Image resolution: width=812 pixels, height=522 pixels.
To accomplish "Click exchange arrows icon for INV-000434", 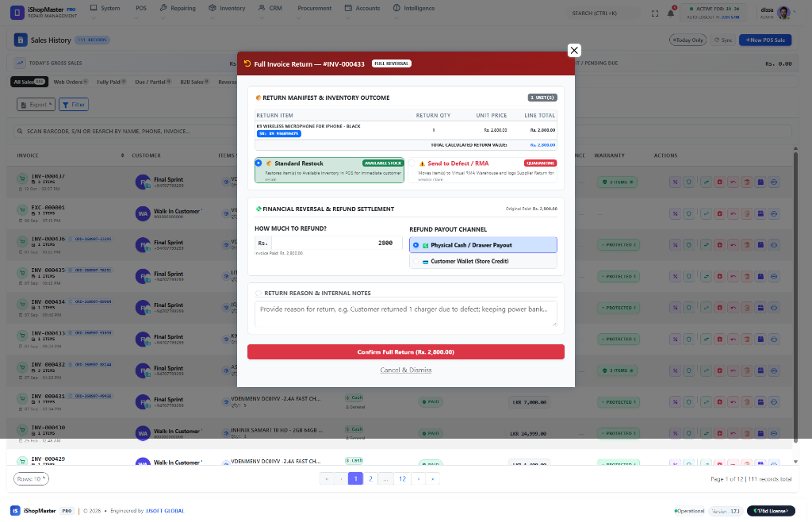I will coord(707,308).
